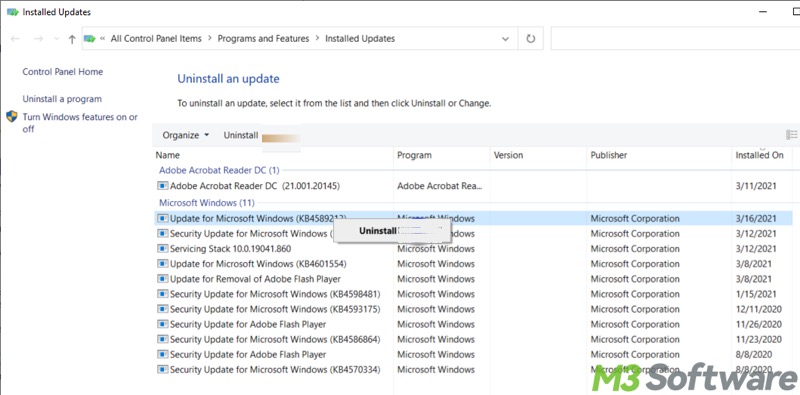Click the icon of Security Update KB4593175
Screen dimensions: 800x395
[x=162, y=309]
